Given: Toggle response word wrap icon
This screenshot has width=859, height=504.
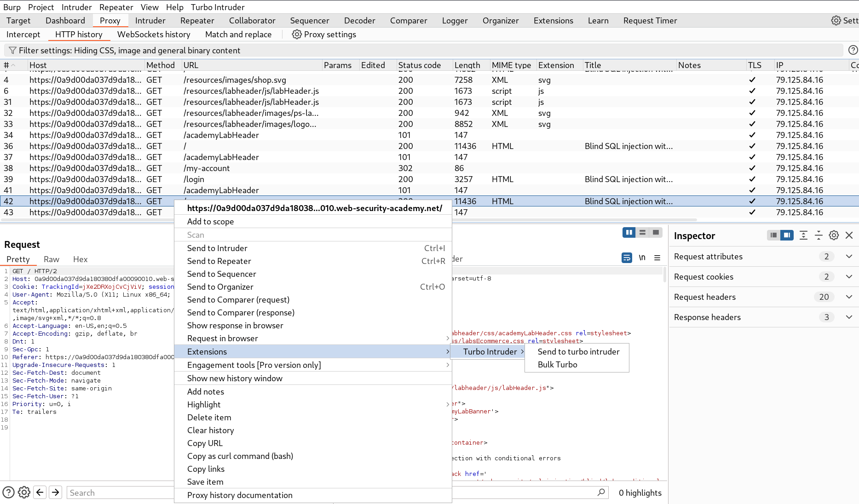Looking at the screenshot, I should (627, 258).
